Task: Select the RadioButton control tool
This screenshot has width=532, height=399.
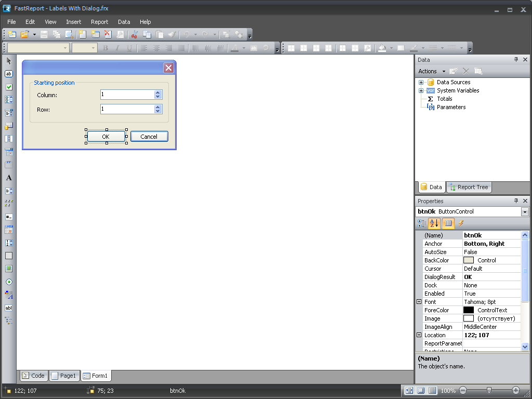Action: click(9, 282)
